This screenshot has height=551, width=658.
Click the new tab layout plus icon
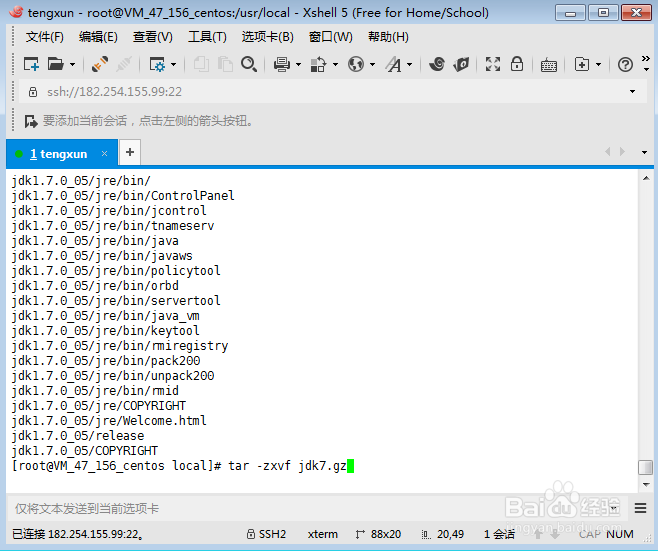(582, 64)
